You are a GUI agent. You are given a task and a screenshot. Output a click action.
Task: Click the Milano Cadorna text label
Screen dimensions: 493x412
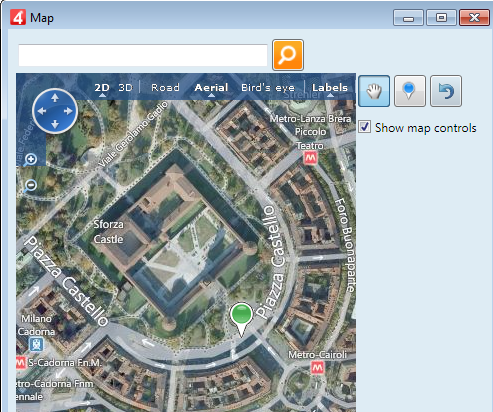(36, 325)
